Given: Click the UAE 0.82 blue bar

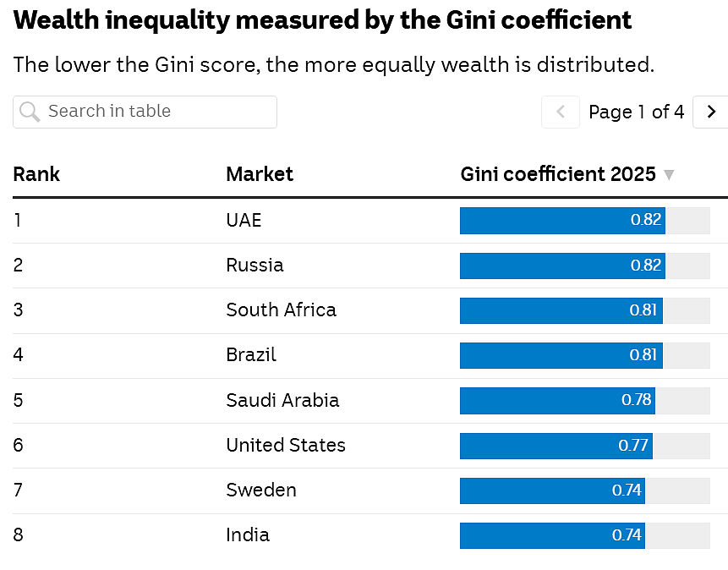Looking at the screenshot, I should coord(563,220).
